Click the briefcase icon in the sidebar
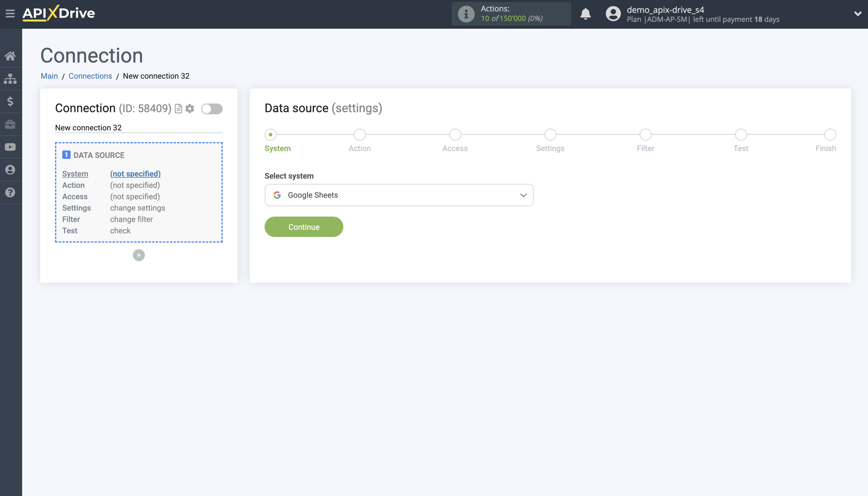The image size is (868, 496). point(10,124)
